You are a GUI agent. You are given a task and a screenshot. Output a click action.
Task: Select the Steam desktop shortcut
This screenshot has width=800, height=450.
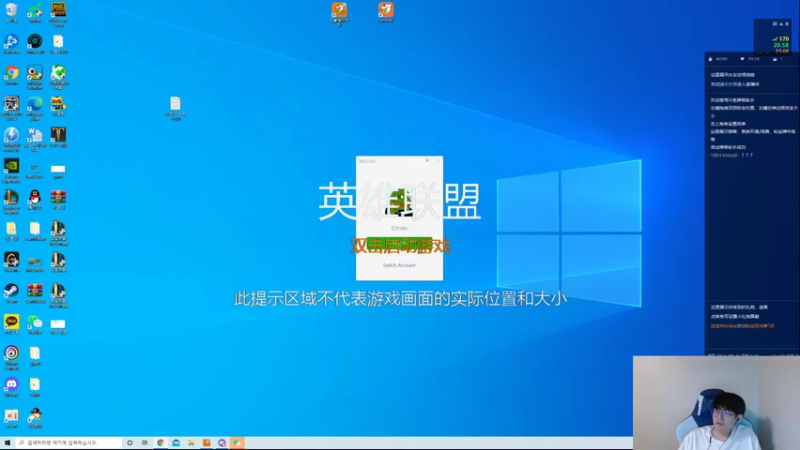(x=11, y=293)
